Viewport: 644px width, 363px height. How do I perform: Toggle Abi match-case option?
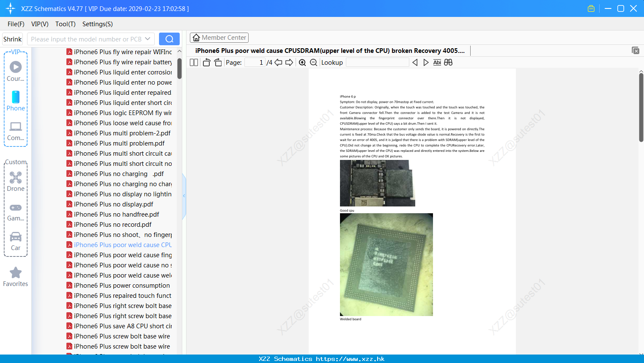click(x=437, y=63)
